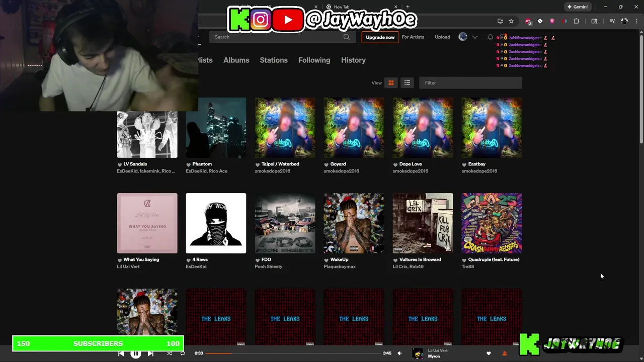
Task: Open artist Plaqueboymax under WakeUp
Action: pos(340,266)
